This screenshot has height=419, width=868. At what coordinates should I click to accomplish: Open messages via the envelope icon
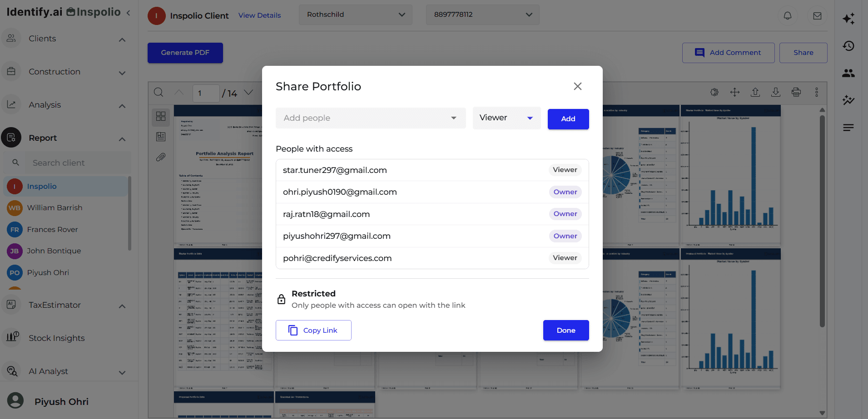pos(817,16)
